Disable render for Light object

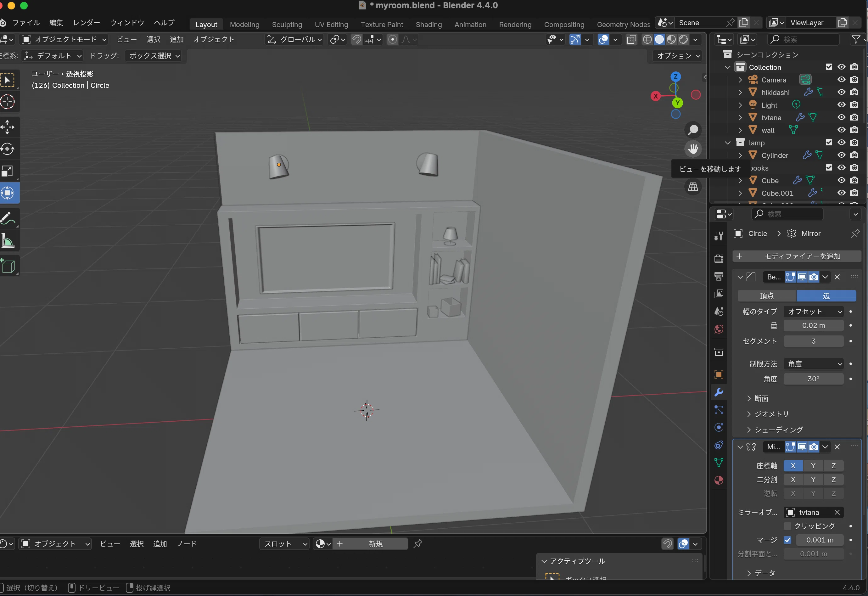(854, 104)
